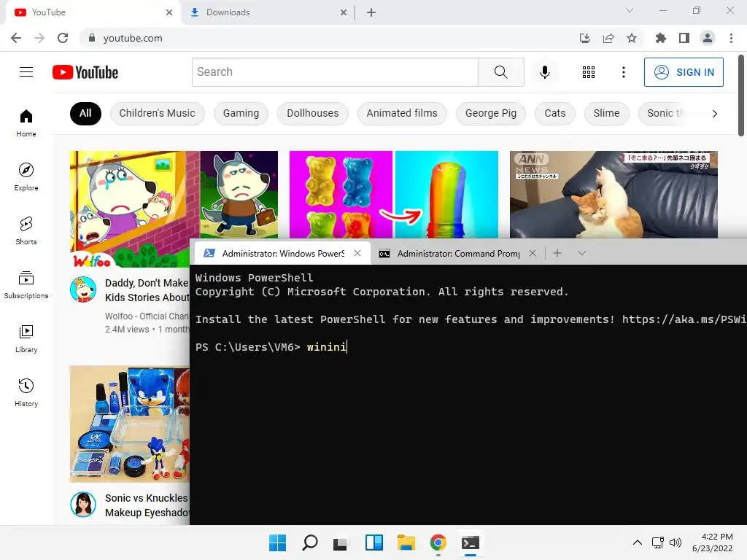Click the install app icon in address bar
Image resolution: width=747 pixels, height=560 pixels.
pyautogui.click(x=584, y=38)
